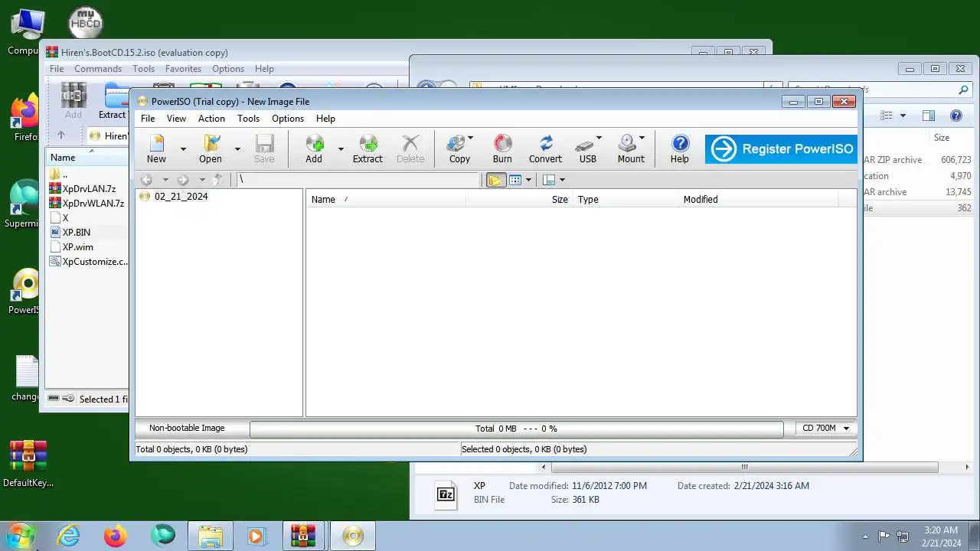Sort by the Size column header
The image size is (980, 551).
[x=520, y=199]
